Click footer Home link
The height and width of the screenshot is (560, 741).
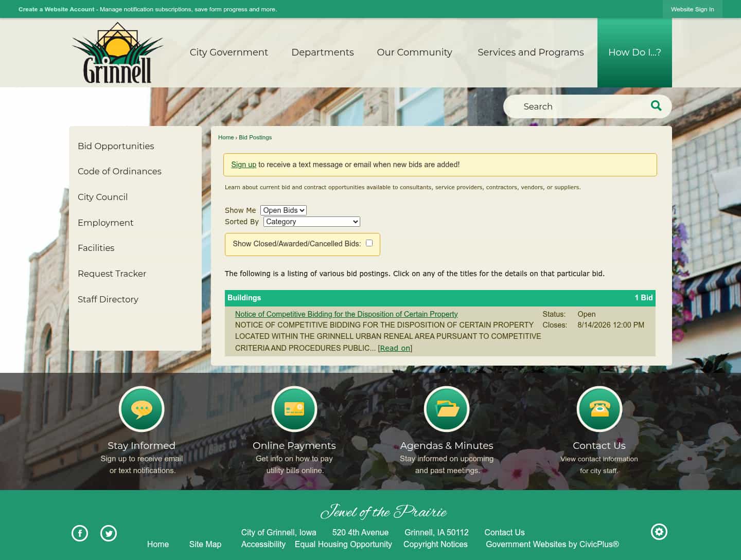(x=158, y=544)
